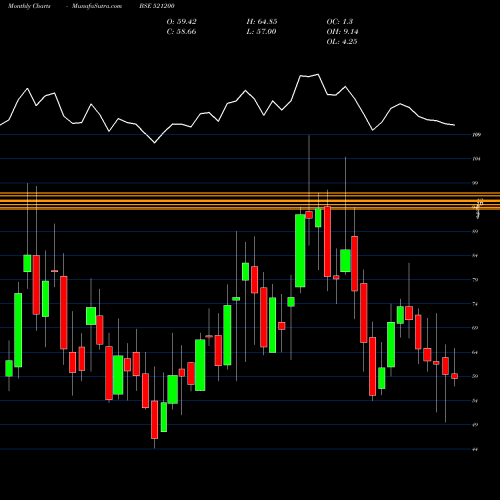Click the 'Monthly Charts' title text
This screenshot has width=500, height=500.
(x=29, y=6)
